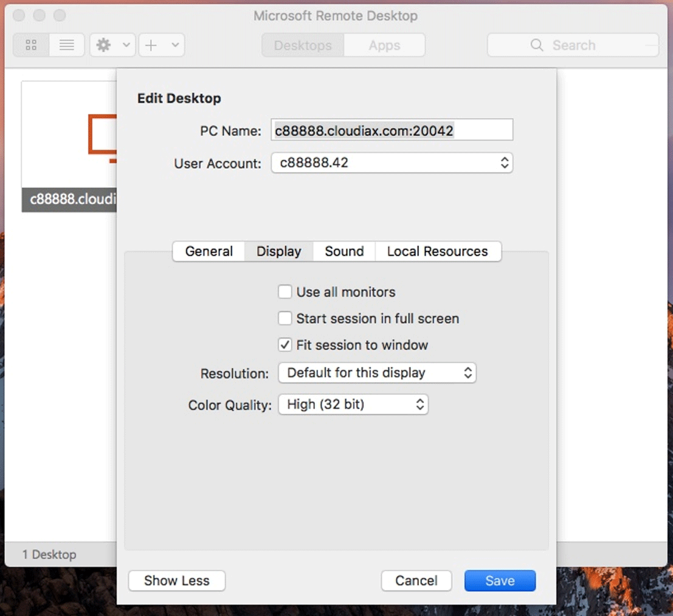Click the '1 Desktop' status text
This screenshot has height=616, width=673.
49,555
